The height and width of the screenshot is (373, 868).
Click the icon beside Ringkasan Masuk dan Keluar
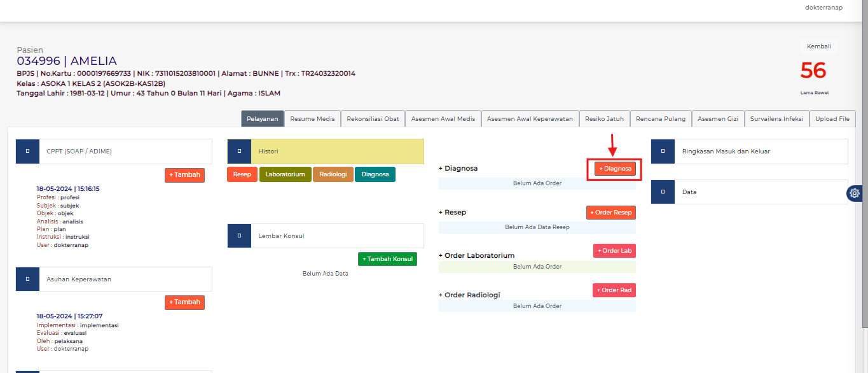(663, 151)
